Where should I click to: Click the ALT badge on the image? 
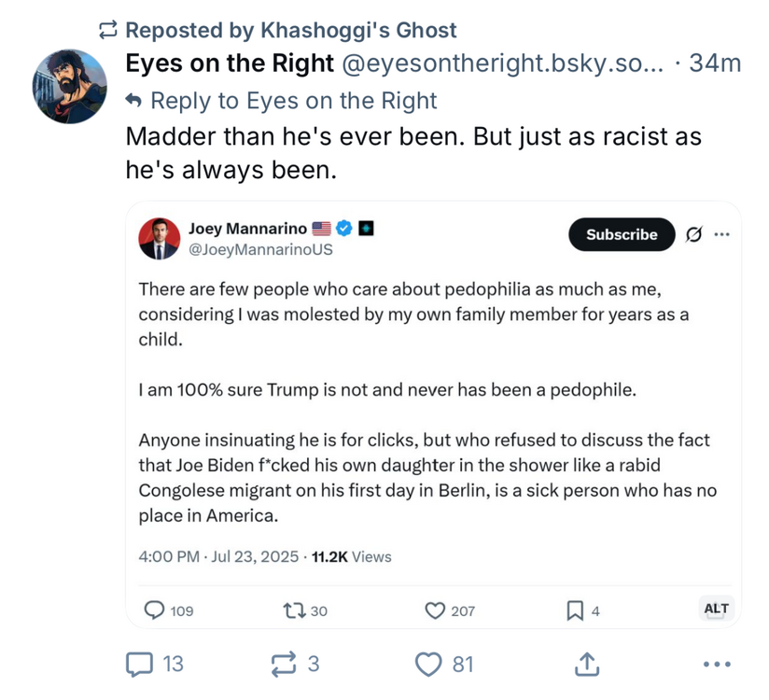(x=716, y=609)
